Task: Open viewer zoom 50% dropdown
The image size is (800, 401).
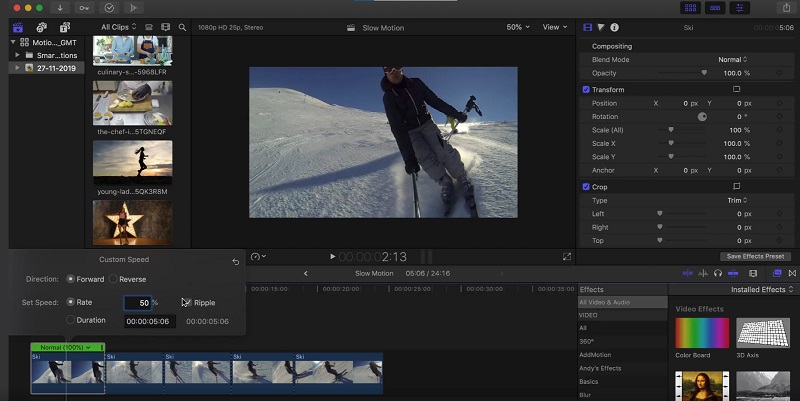Action: tap(518, 27)
